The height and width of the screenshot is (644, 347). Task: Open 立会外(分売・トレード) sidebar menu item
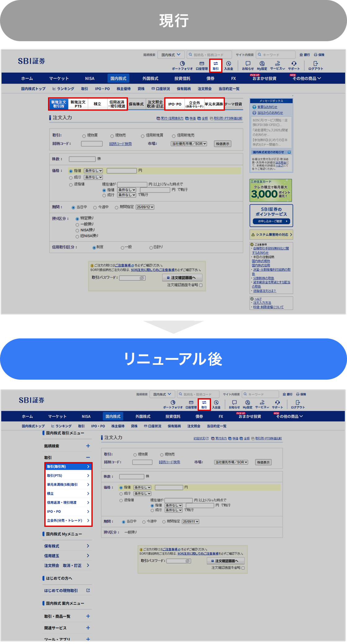coord(68,520)
